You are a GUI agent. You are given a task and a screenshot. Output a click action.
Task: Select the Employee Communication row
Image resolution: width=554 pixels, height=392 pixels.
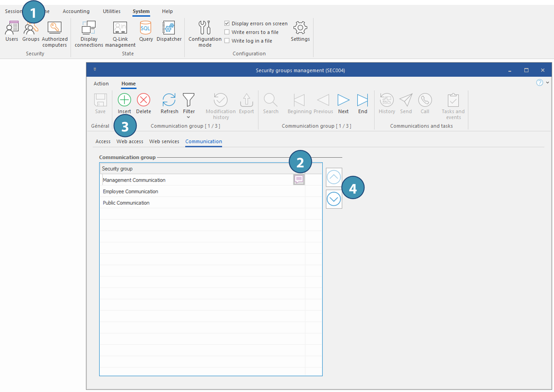tap(130, 191)
